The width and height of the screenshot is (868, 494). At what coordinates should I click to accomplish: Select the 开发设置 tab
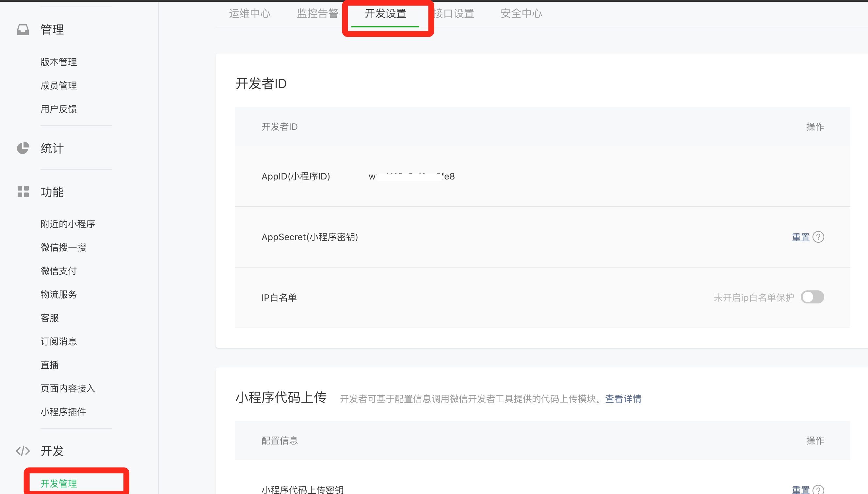(x=385, y=14)
